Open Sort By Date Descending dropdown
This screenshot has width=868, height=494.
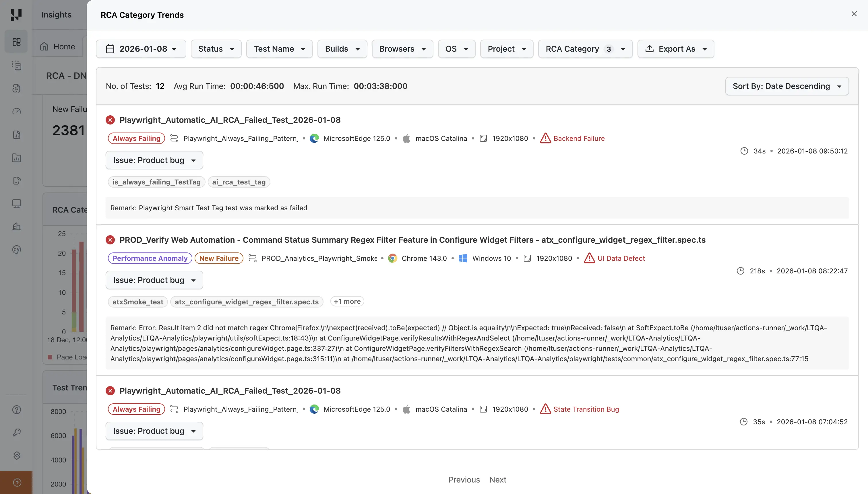786,86
